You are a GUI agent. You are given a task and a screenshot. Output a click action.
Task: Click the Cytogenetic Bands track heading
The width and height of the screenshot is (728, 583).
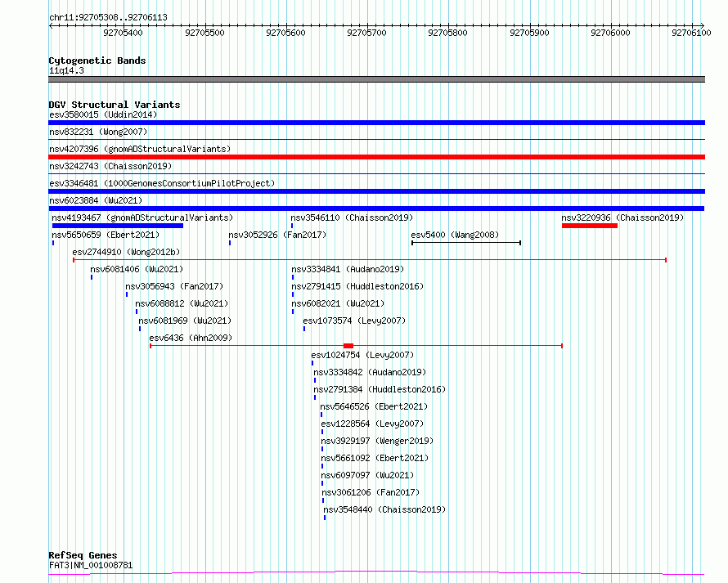pyautogui.click(x=97, y=61)
